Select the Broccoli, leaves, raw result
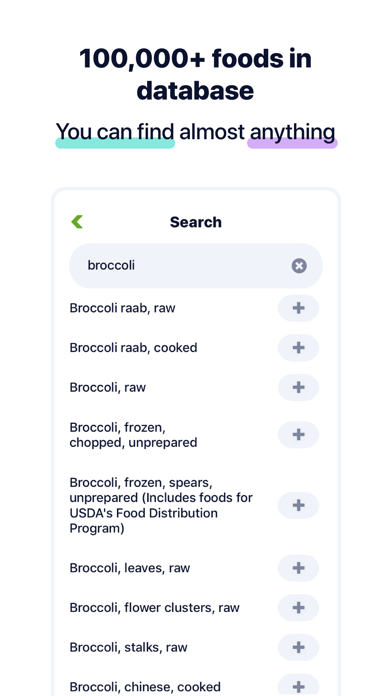Image resolution: width=392 pixels, height=696 pixels. click(130, 568)
